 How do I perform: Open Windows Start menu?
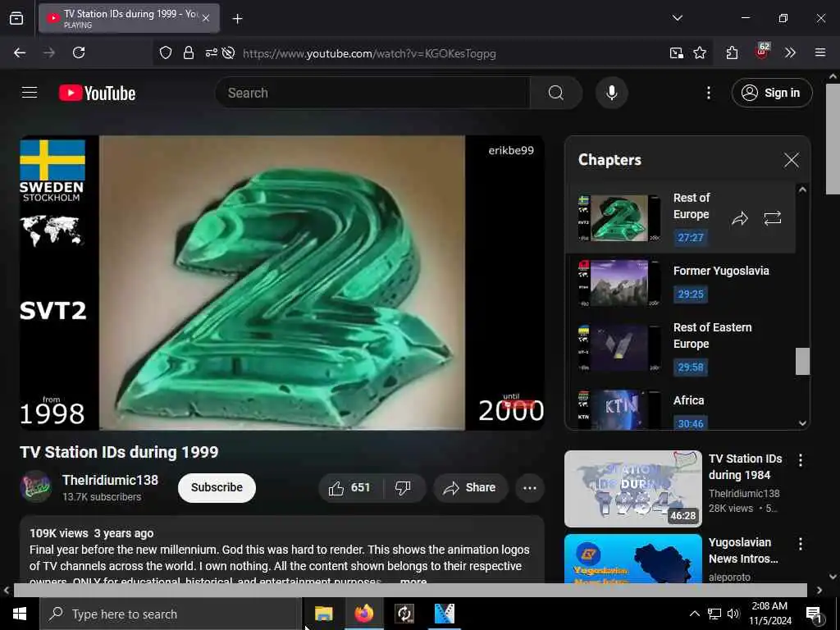coord(20,614)
